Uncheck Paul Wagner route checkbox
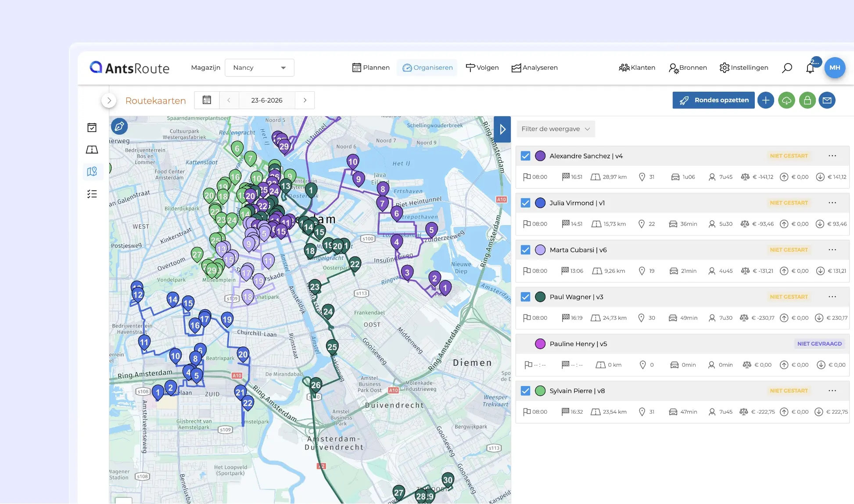The width and height of the screenshot is (854, 504). (525, 297)
